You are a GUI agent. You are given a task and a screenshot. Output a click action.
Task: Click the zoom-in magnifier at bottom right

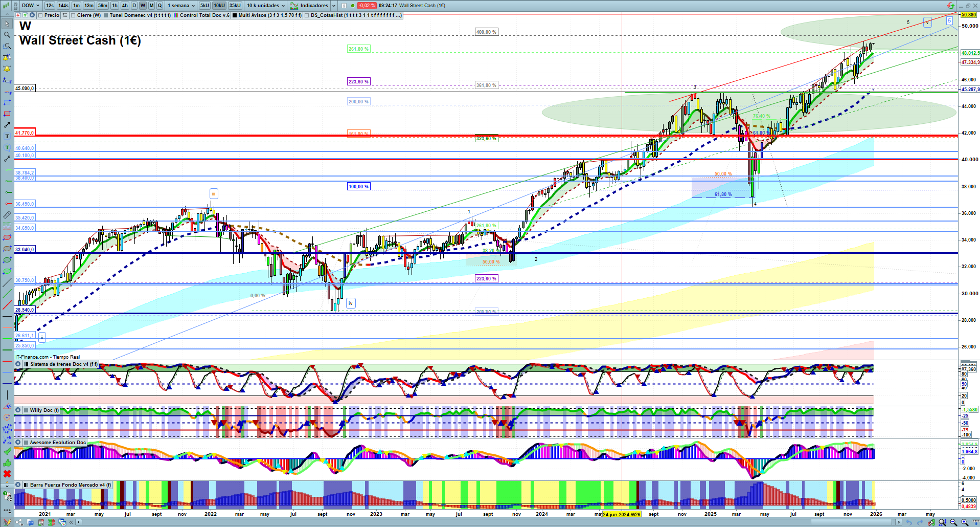point(965,522)
